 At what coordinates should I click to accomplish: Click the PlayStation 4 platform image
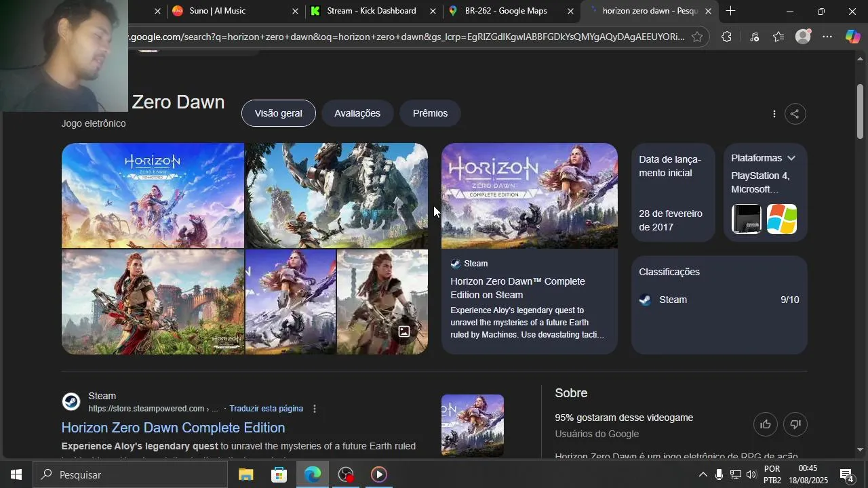tap(747, 219)
